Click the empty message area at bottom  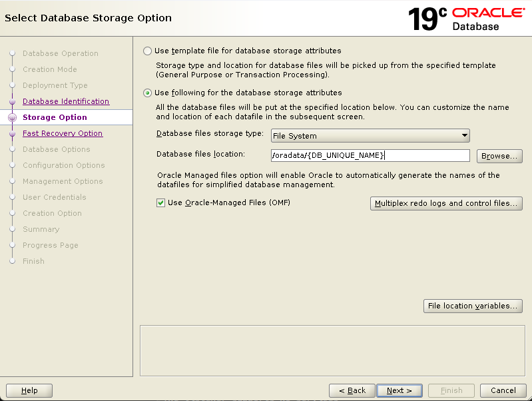coord(332,351)
